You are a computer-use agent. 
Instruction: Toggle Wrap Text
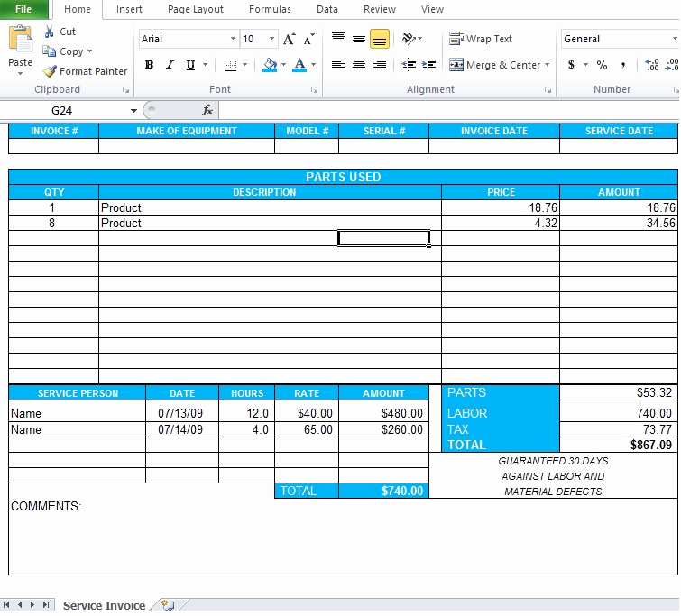[x=481, y=39]
